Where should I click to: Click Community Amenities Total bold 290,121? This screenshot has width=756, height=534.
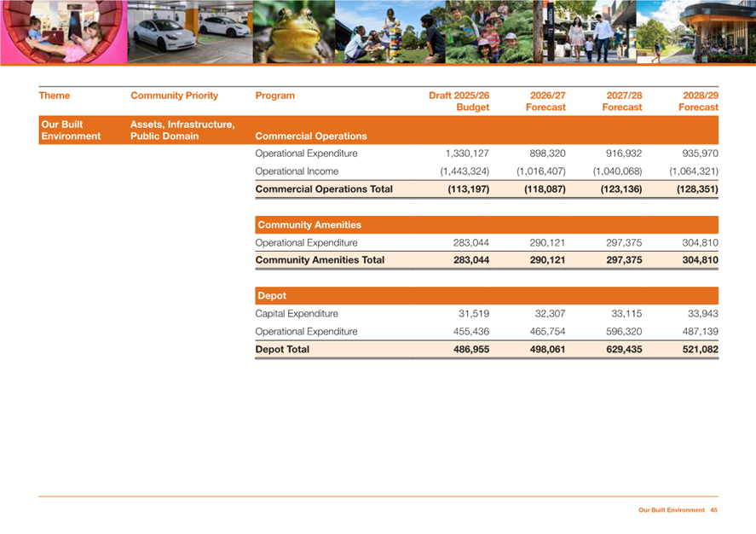click(x=547, y=260)
